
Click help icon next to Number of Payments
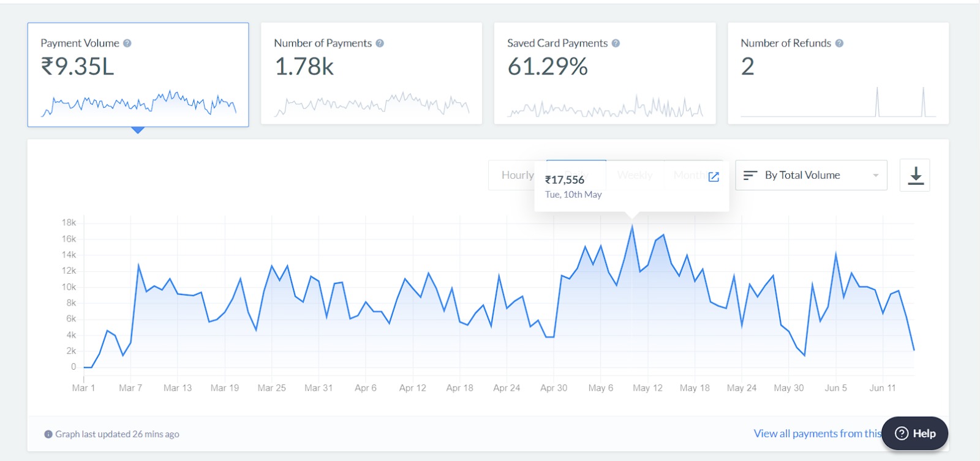click(x=380, y=43)
